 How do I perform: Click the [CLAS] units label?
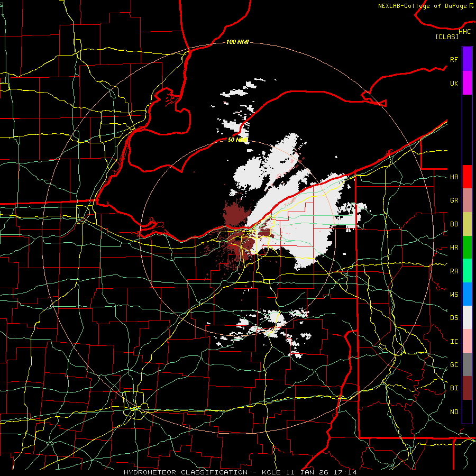click(x=447, y=36)
